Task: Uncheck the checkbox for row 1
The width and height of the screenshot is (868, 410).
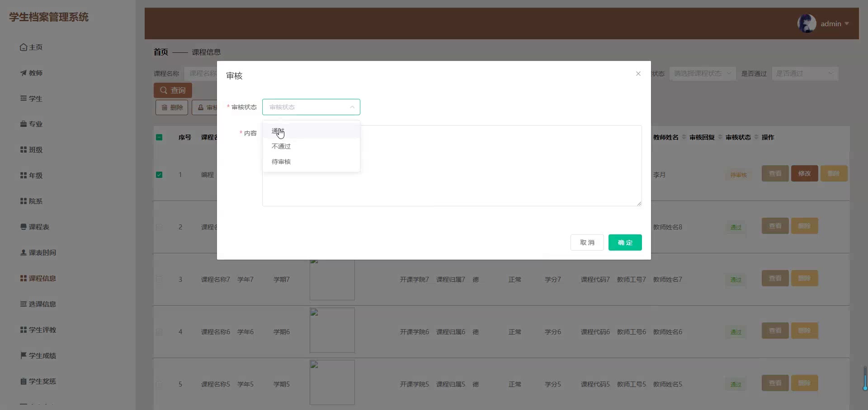Action: click(159, 175)
